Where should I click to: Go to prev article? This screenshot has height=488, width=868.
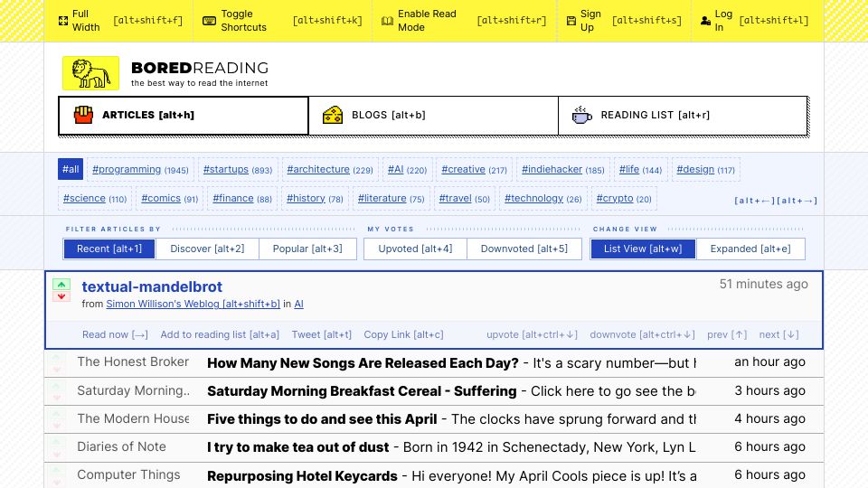tap(727, 334)
